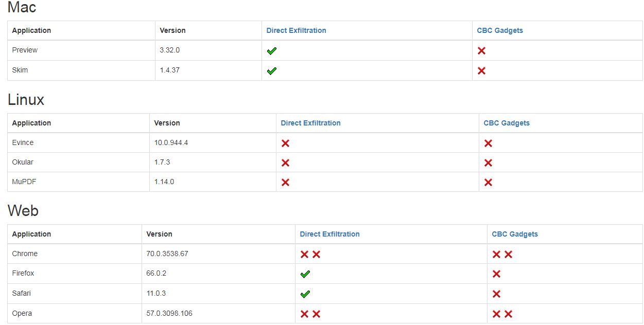644x325 pixels.
Task: Click the Mac section heading
Action: 22,7
